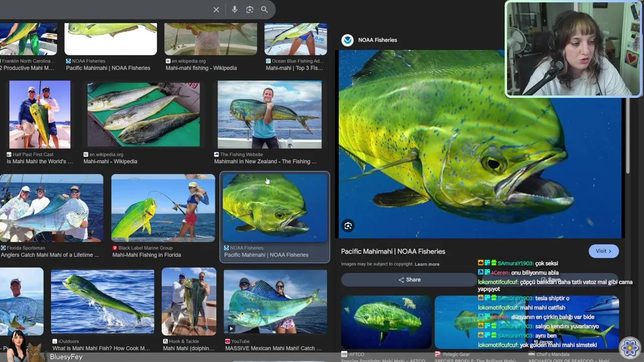Click the Google search input field
Screen dimensions: 644x362
click(x=103, y=10)
